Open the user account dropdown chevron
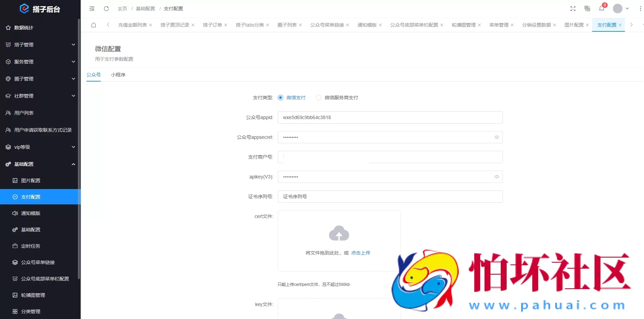 pos(627,9)
